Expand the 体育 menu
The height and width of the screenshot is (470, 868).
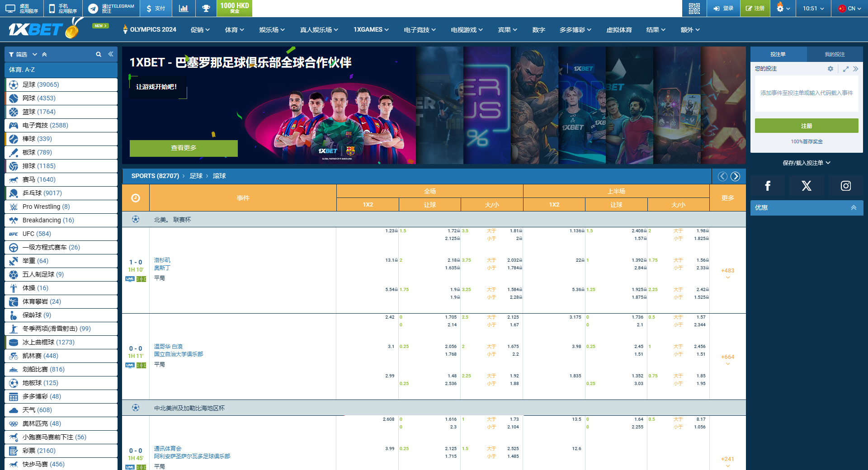click(235, 30)
